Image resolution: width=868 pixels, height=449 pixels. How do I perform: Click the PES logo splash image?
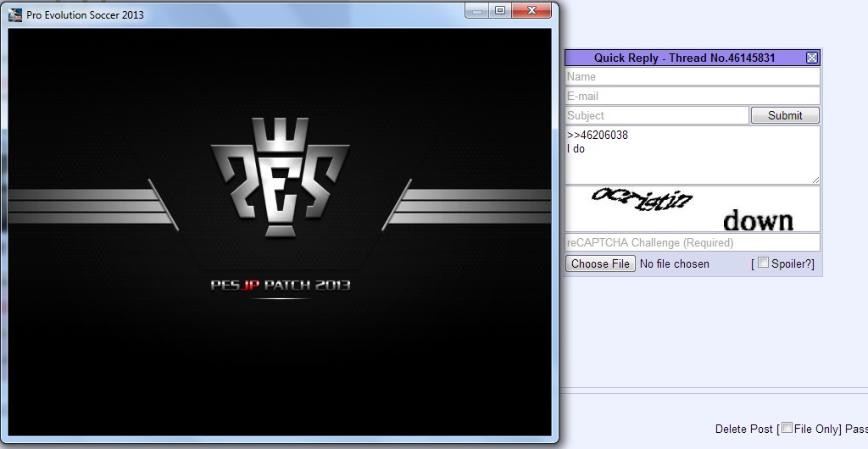click(x=280, y=177)
